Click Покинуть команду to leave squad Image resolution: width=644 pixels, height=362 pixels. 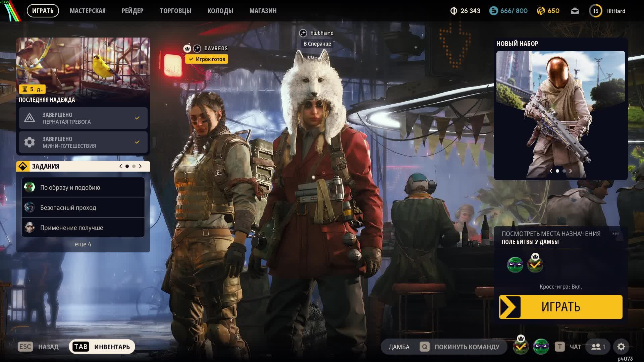click(x=467, y=347)
